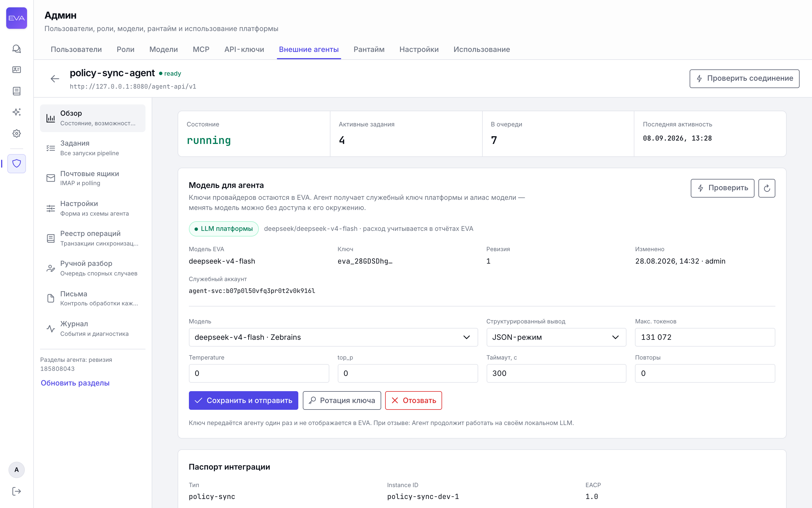Click the EACP version value 1.0
The image size is (812, 508).
point(592,497)
